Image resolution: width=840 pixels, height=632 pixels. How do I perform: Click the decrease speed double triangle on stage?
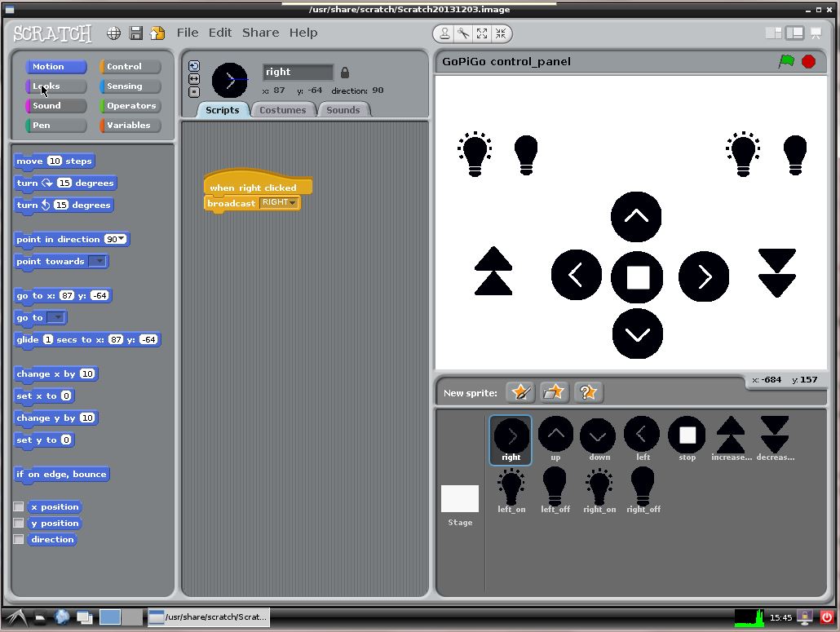point(776,272)
